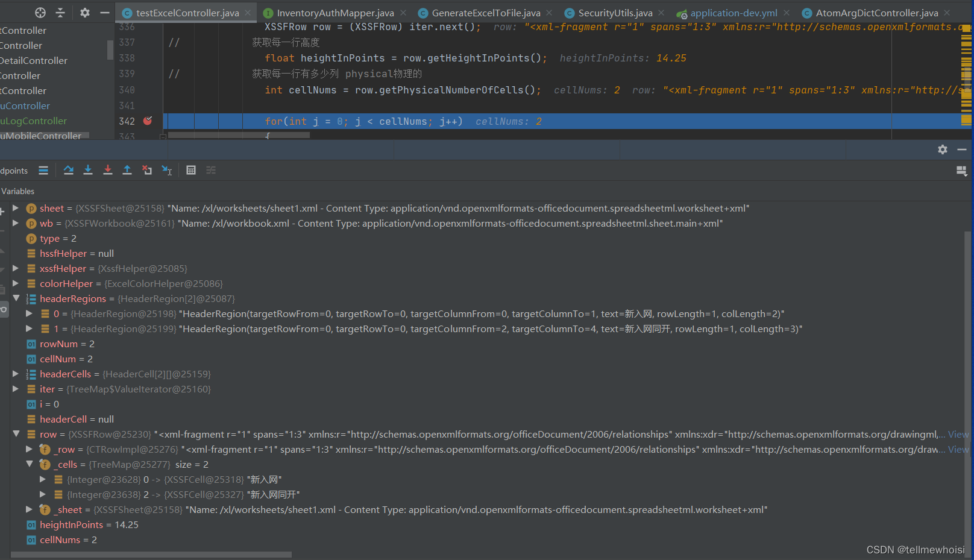Click the Step Into debugger icon

[88, 170]
